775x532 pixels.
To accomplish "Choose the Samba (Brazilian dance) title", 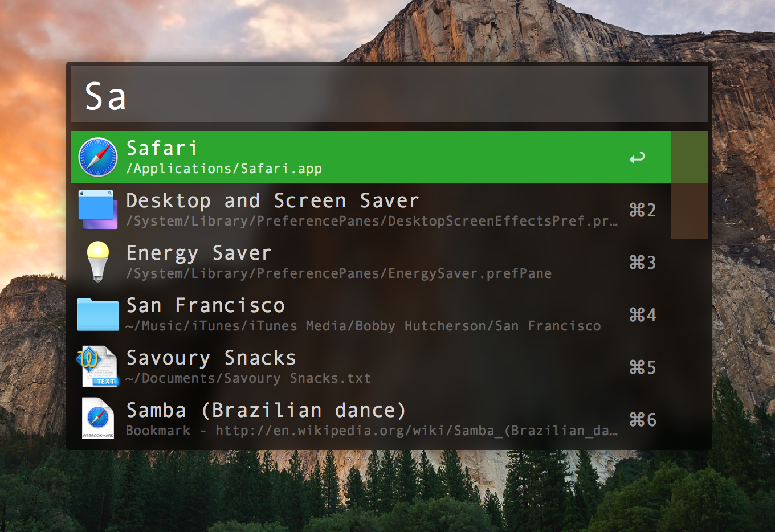I will coord(266,410).
